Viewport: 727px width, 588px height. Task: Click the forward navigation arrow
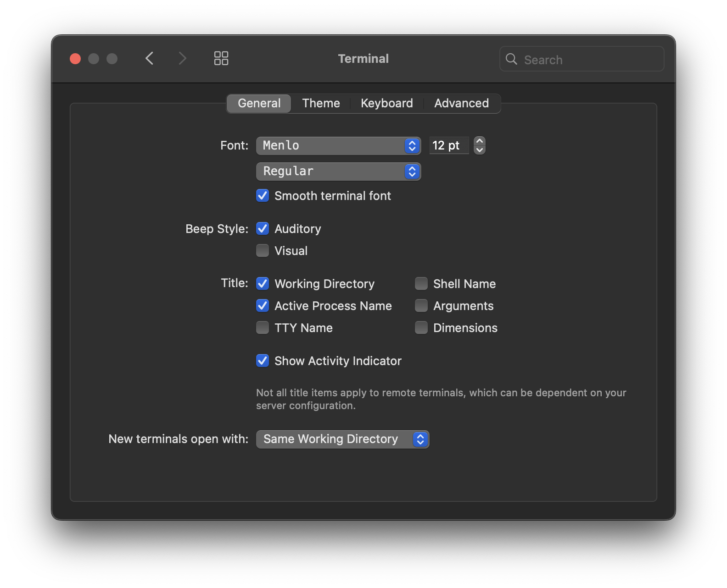[182, 58]
